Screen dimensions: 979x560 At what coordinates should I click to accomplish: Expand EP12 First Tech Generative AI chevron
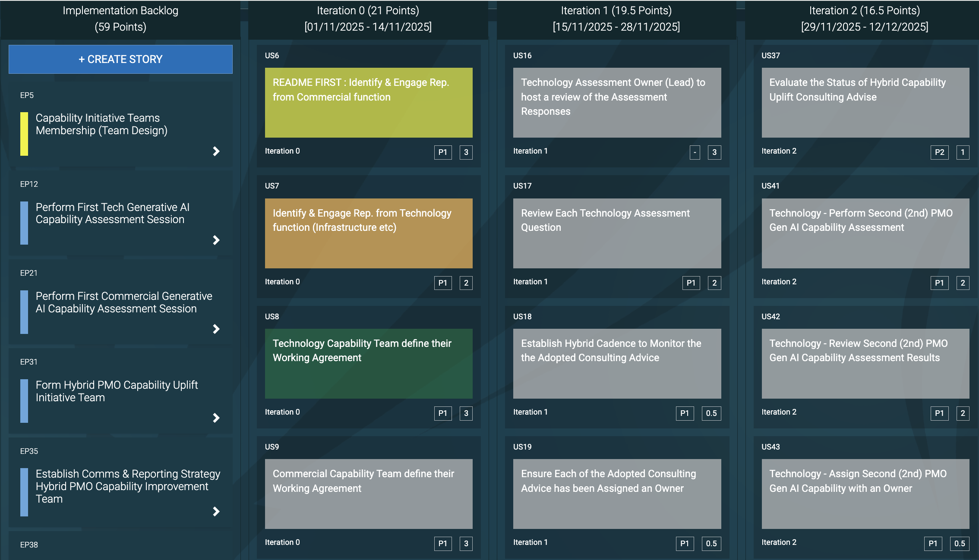coord(216,240)
